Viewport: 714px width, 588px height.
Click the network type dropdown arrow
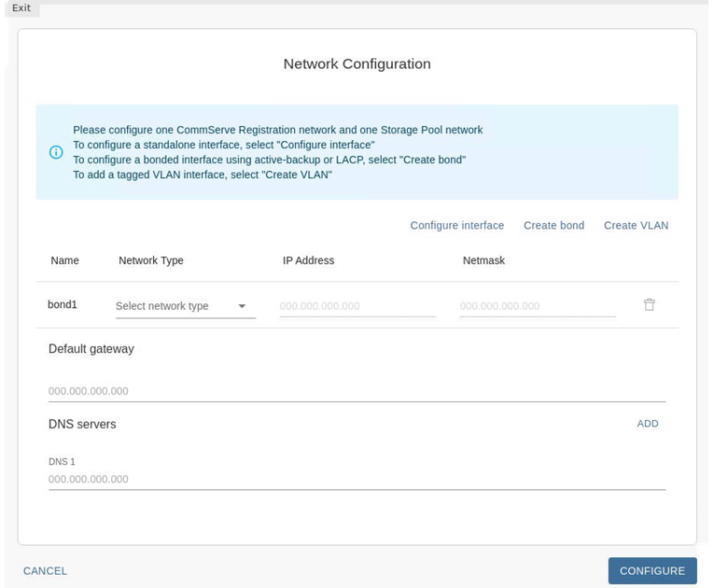click(243, 306)
